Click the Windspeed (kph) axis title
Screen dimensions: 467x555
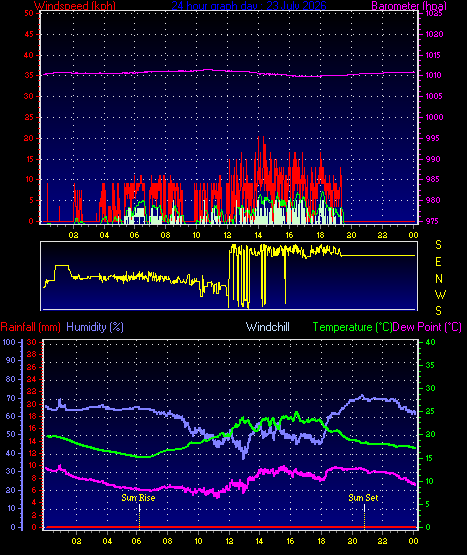75,5
